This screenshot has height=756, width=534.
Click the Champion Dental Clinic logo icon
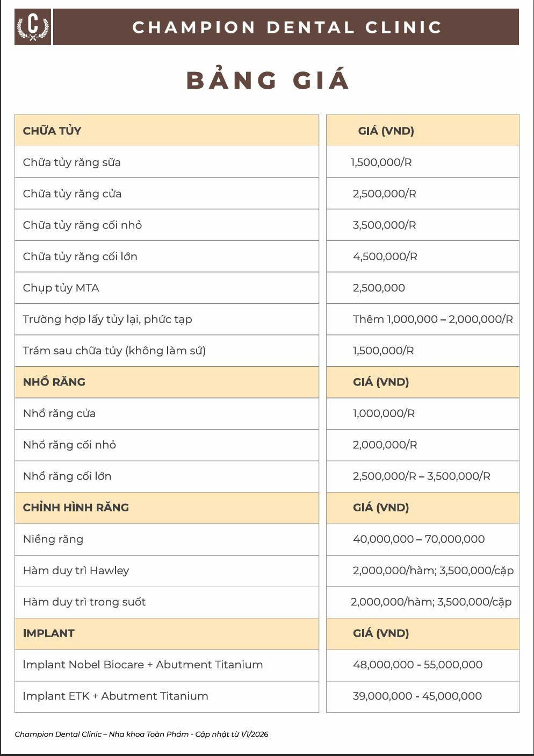point(33,27)
